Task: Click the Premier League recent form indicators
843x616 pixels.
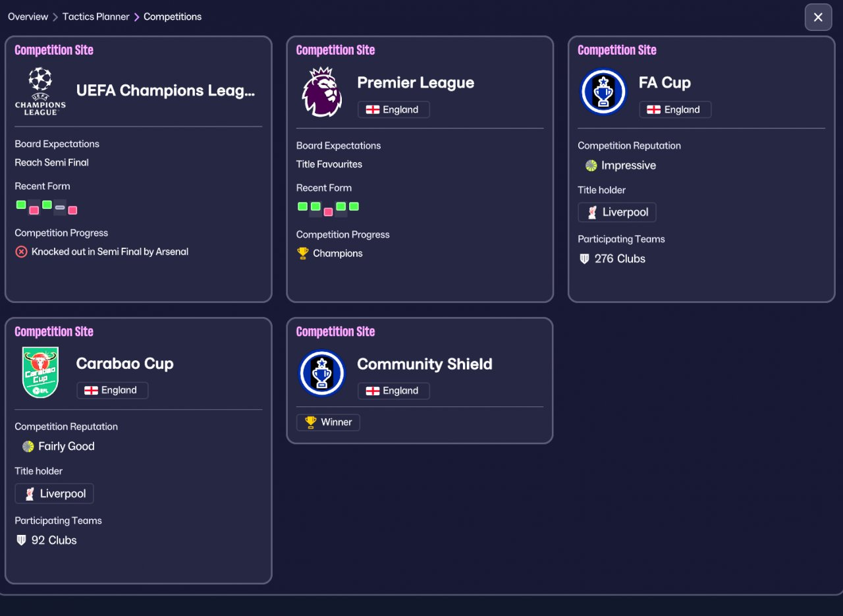Action: 328,208
